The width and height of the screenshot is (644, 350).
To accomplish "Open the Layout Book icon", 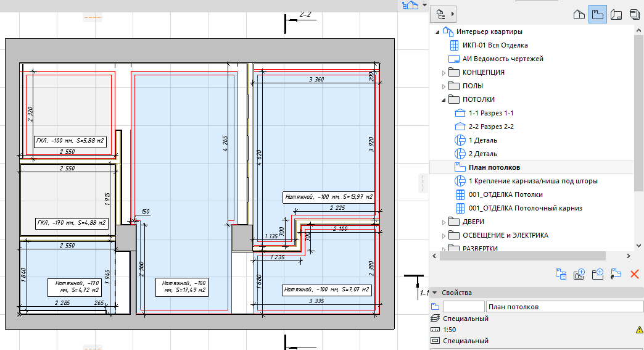I will coord(616,14).
